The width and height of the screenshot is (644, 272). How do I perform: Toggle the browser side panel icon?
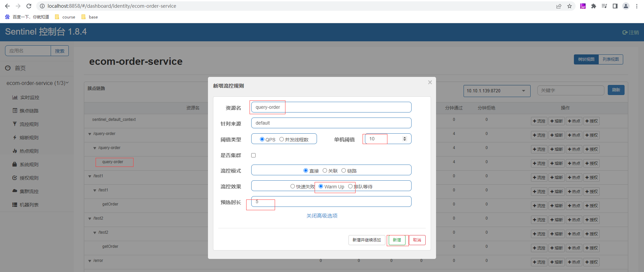coord(615,6)
